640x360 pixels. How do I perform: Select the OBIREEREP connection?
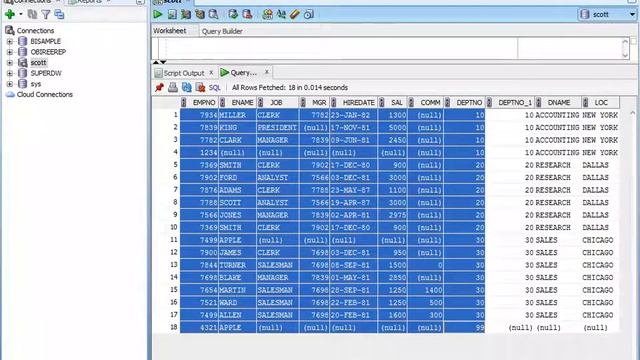coord(48,52)
